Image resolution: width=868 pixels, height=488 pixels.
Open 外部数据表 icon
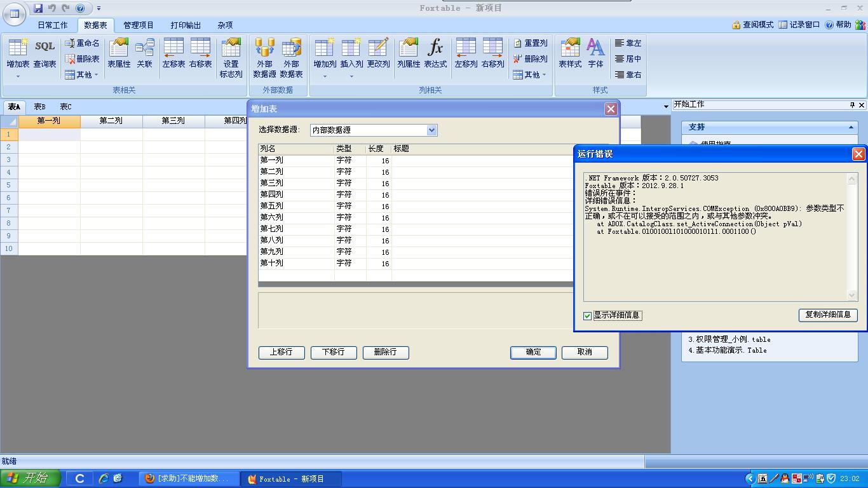[291, 58]
